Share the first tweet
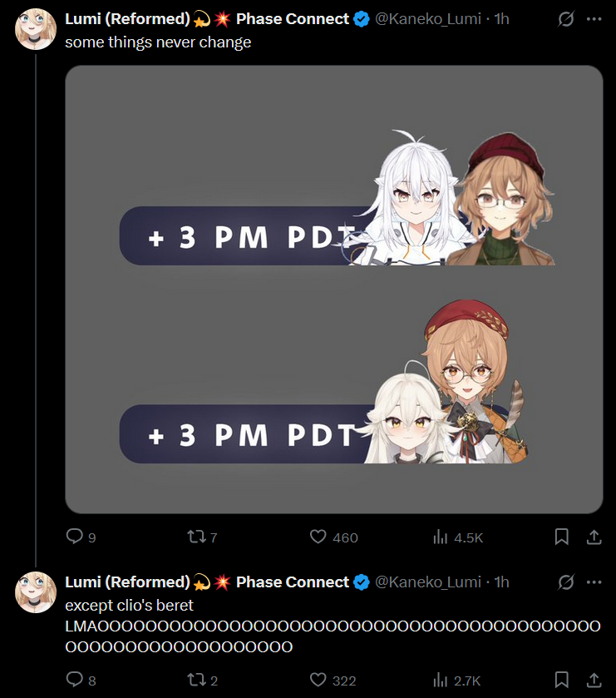Screen dimensions: 616x698 (594, 537)
